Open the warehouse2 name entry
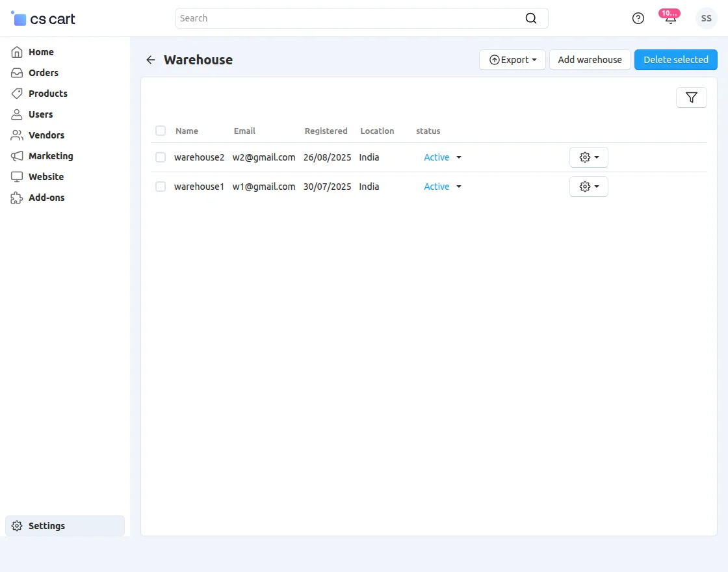This screenshot has width=728, height=572. [x=199, y=157]
